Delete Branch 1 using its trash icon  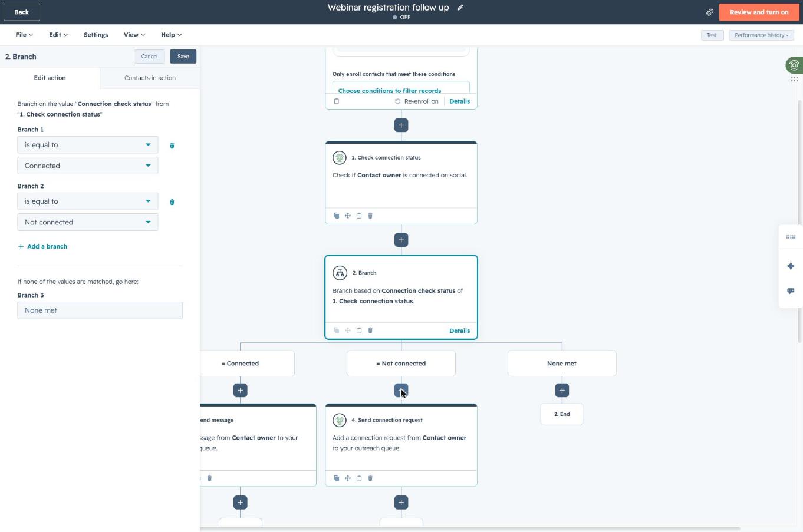pyautogui.click(x=172, y=146)
